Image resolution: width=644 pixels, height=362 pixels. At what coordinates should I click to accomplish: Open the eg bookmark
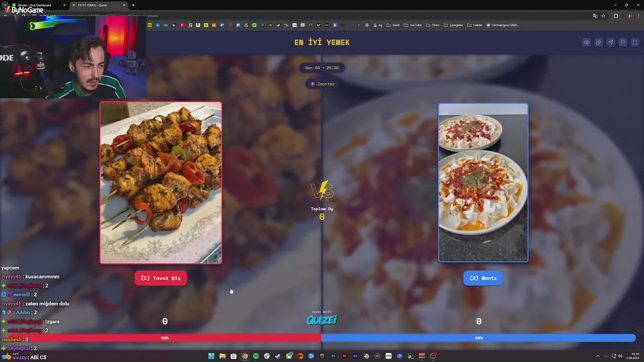tap(377, 25)
